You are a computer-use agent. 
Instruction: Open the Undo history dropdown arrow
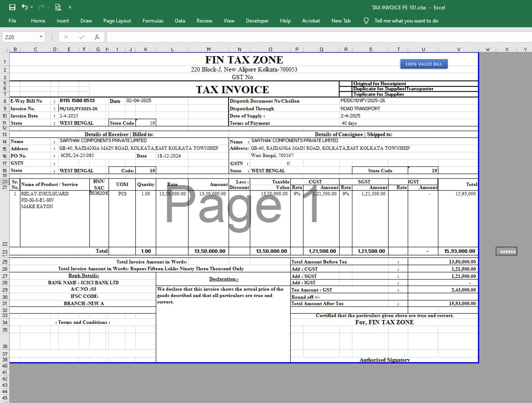coord(32,7)
